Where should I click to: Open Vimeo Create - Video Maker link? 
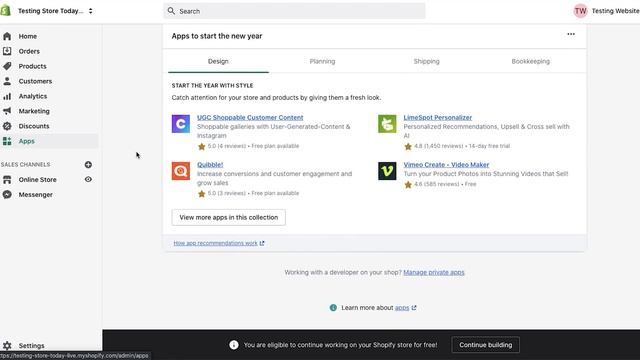tap(446, 164)
